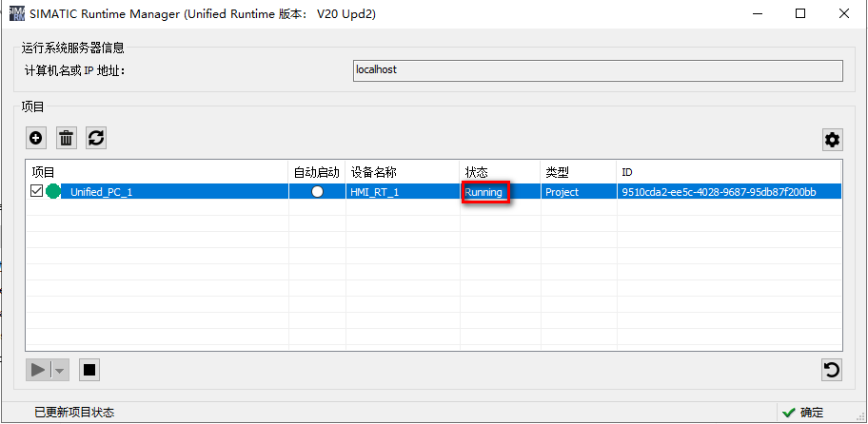Click the Running status cell
The height and width of the screenshot is (424, 868).
click(x=484, y=192)
